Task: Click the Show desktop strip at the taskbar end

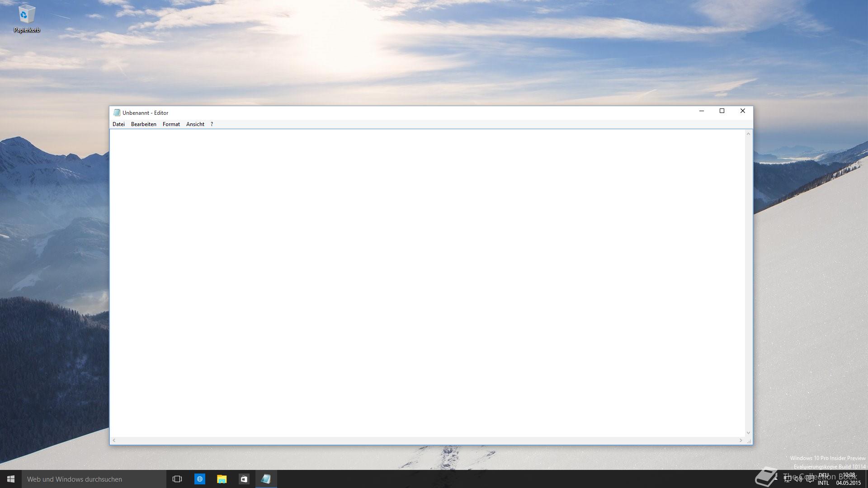Action: coord(867,479)
